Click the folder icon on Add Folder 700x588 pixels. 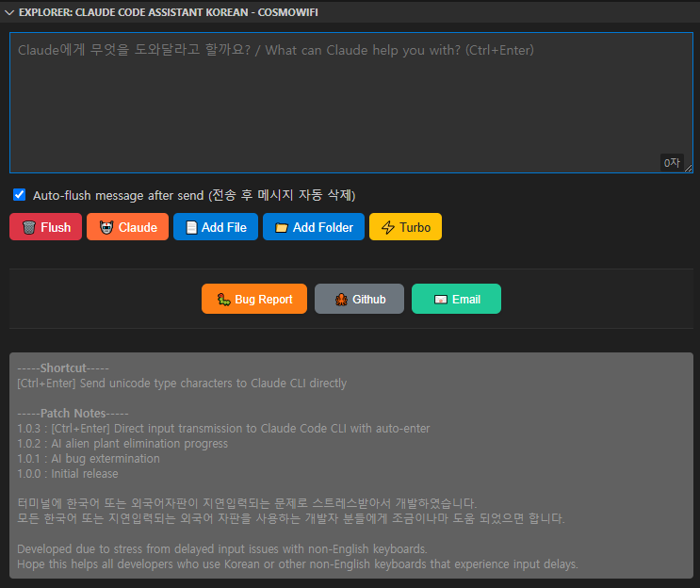[282, 228]
